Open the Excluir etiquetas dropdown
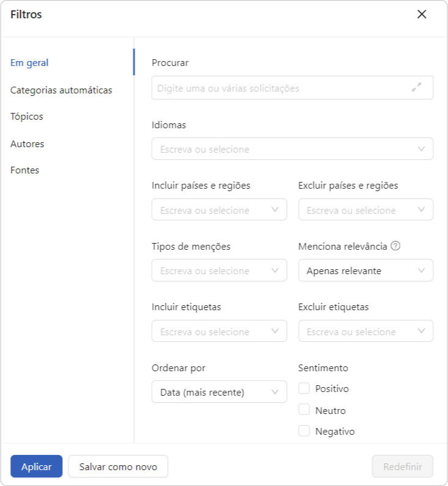Image resolution: width=448 pixels, height=486 pixels. click(x=366, y=332)
